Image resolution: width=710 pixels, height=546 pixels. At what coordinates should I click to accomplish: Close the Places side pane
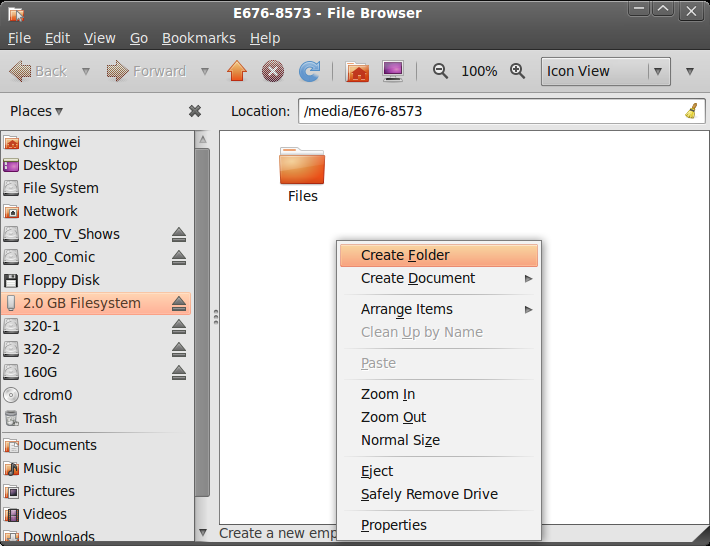pos(195,111)
